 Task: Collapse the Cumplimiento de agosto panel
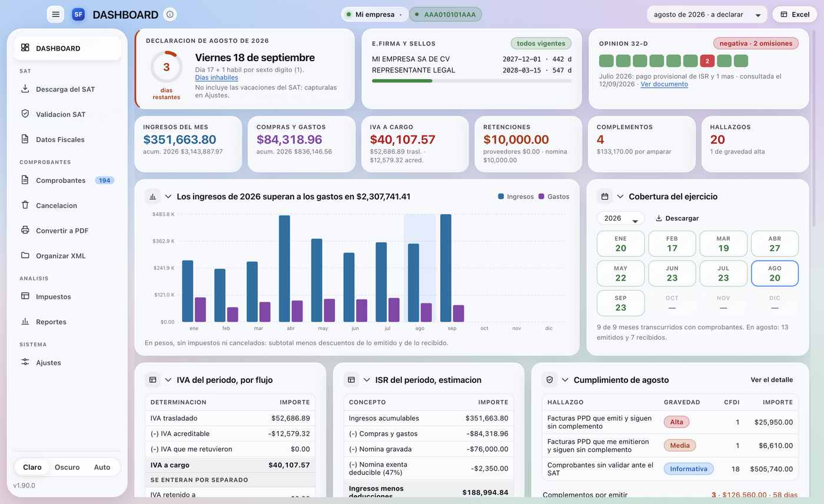(565, 380)
